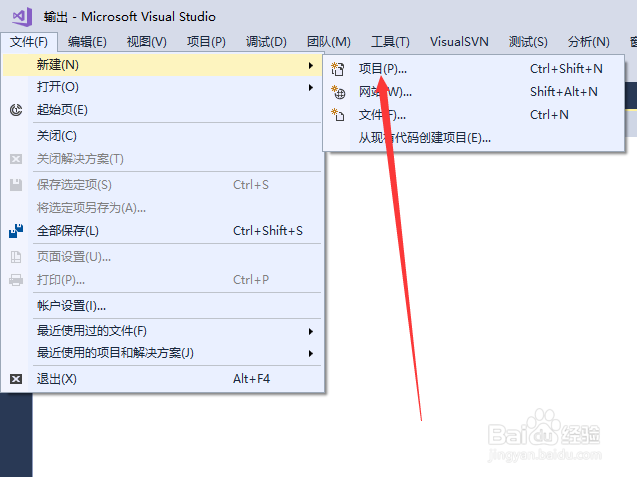Screen dimensions: 637x477
Task: Open the 调试(D) menu
Action: coord(266,41)
